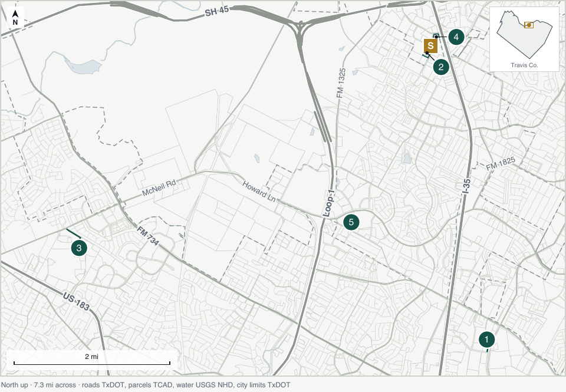Viewport: 566px width, 392px height.
Task: Click the numbered marker 1
Action: (486, 340)
